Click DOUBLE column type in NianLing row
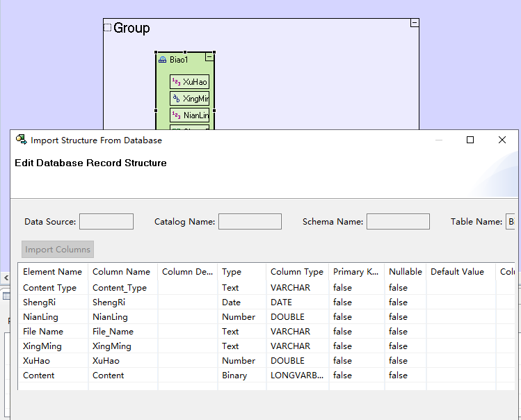Screen dimensions: 521x420 coord(298,316)
